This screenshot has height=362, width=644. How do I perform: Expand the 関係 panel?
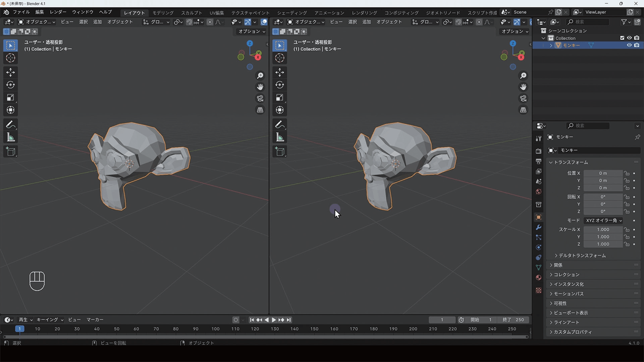pos(593,265)
